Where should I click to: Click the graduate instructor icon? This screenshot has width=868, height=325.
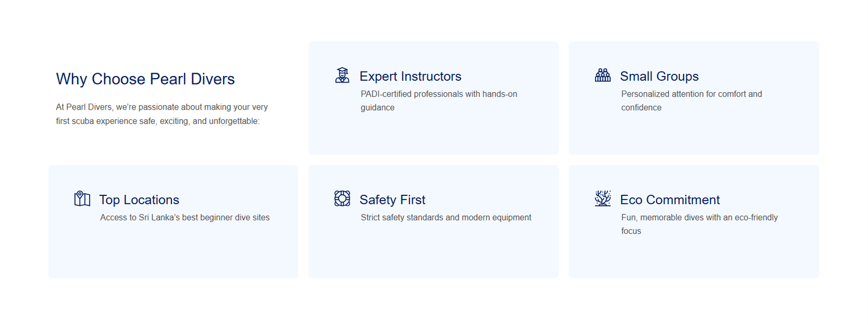pos(342,75)
